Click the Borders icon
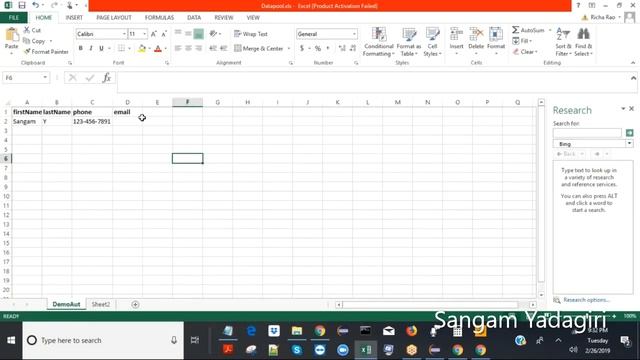Viewport: 640px width, 360px height. (121, 48)
